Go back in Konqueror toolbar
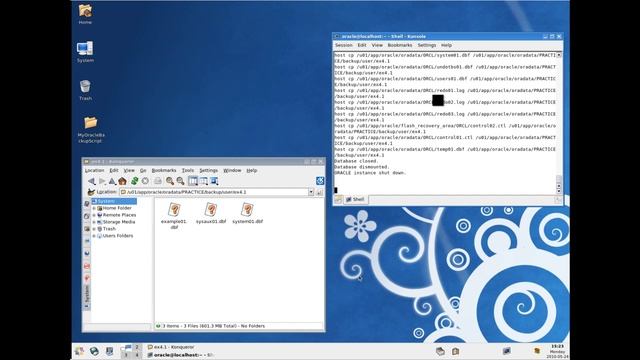 point(91,181)
